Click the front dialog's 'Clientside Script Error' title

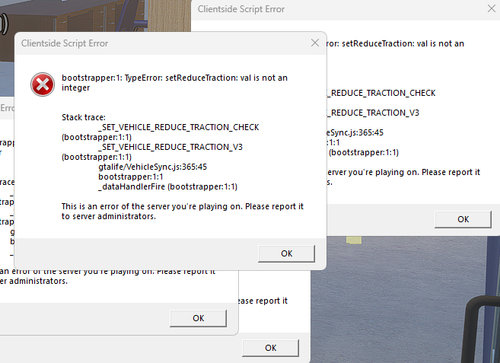65,43
